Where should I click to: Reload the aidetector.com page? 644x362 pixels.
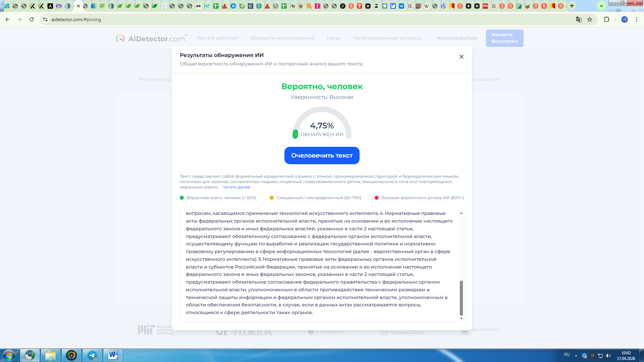point(32,19)
